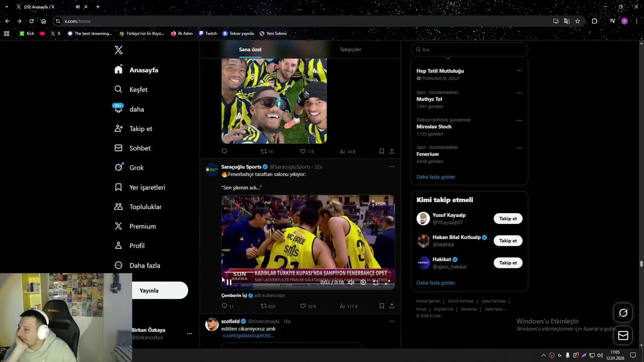This screenshot has width=644, height=362.
Task: Bookmark this page with star icon
Action: [578, 21]
